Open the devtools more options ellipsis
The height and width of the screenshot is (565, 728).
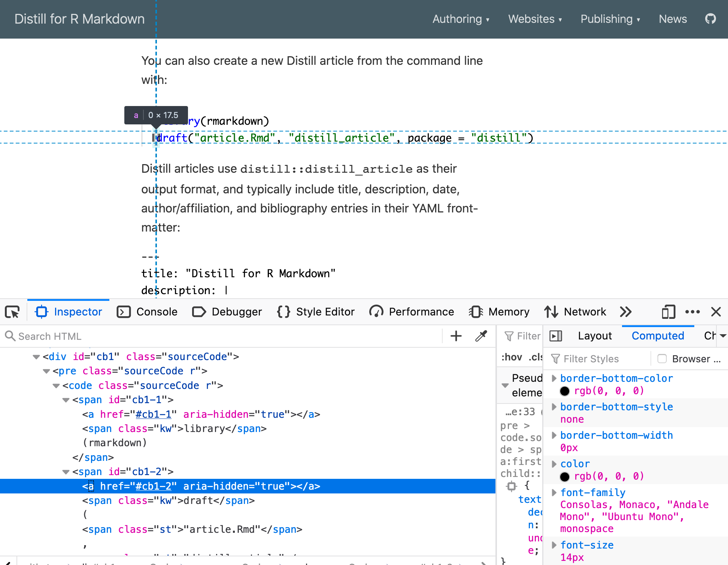tap(692, 312)
